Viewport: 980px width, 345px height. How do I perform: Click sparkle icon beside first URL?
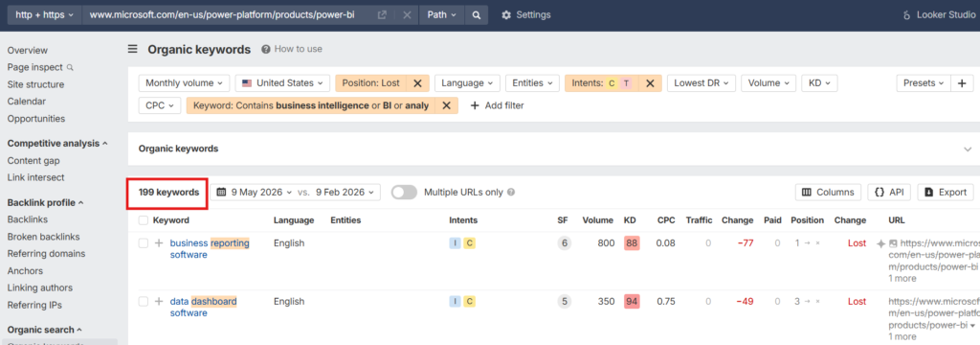[880, 243]
